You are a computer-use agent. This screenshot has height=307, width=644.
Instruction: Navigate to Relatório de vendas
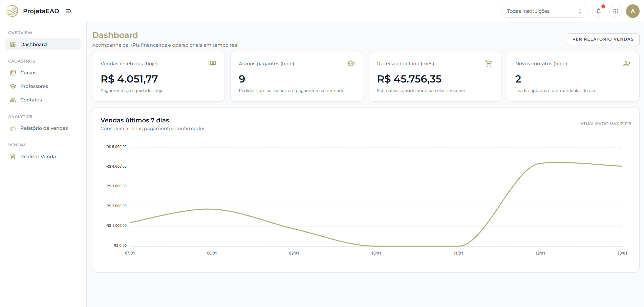(x=44, y=128)
